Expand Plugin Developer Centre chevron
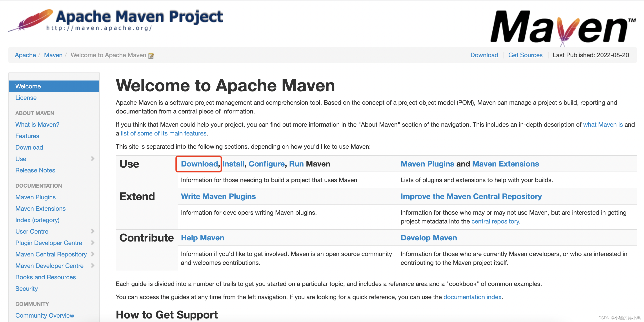644x322 pixels. [93, 243]
